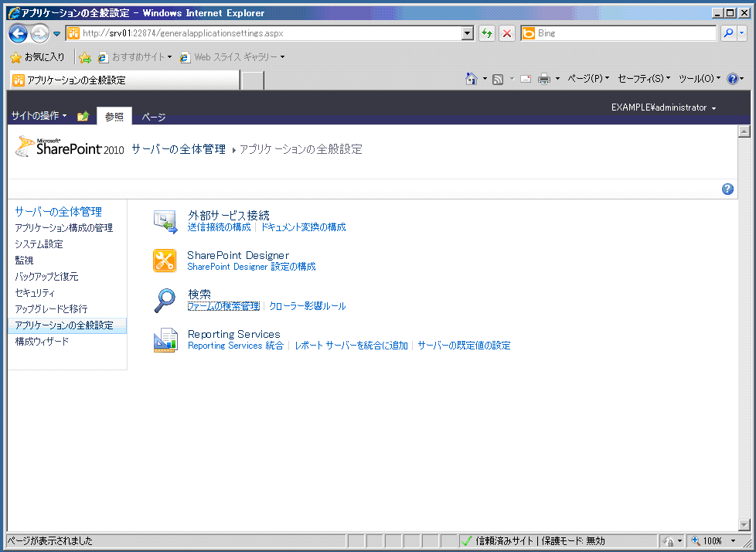Viewport: 756px width, 552px height.
Task: Open the レポート サーバーを統合に追加 link
Action: pyautogui.click(x=352, y=346)
